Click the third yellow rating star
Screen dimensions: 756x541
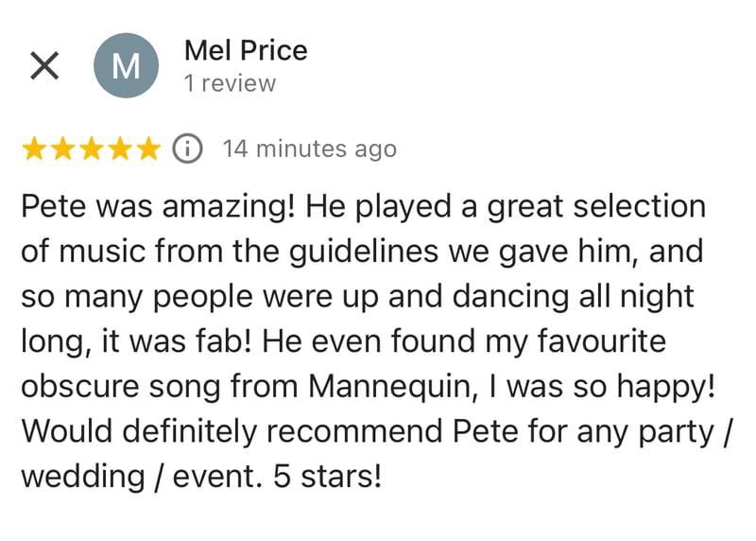(x=92, y=148)
